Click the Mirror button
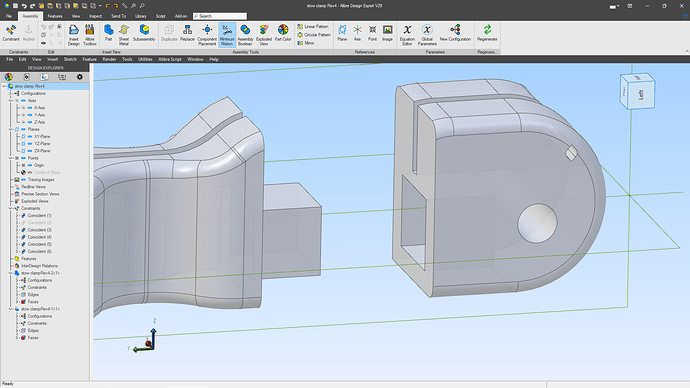 (306, 43)
